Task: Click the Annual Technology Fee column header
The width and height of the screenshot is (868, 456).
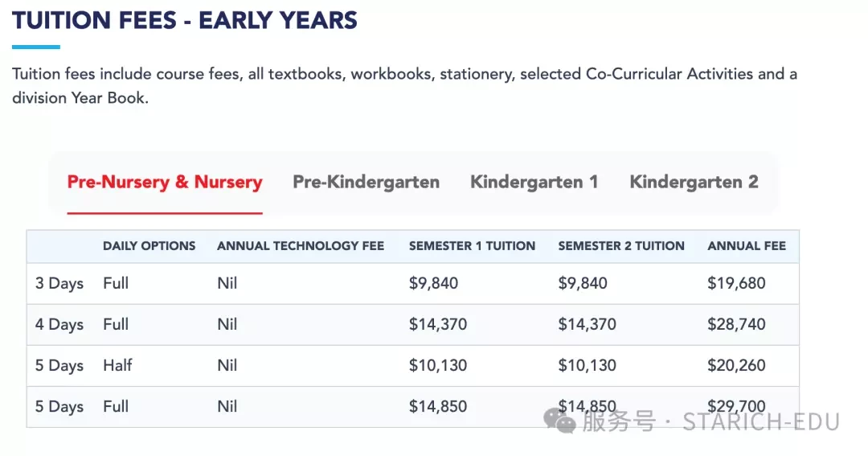Action: [x=301, y=246]
